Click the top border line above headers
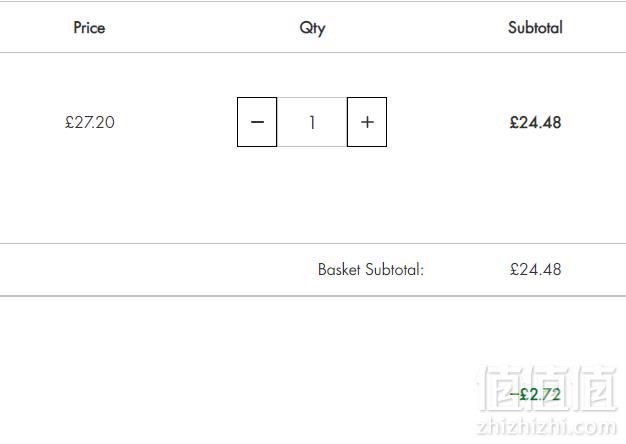Image resolution: width=626 pixels, height=444 pixels. point(313,1)
